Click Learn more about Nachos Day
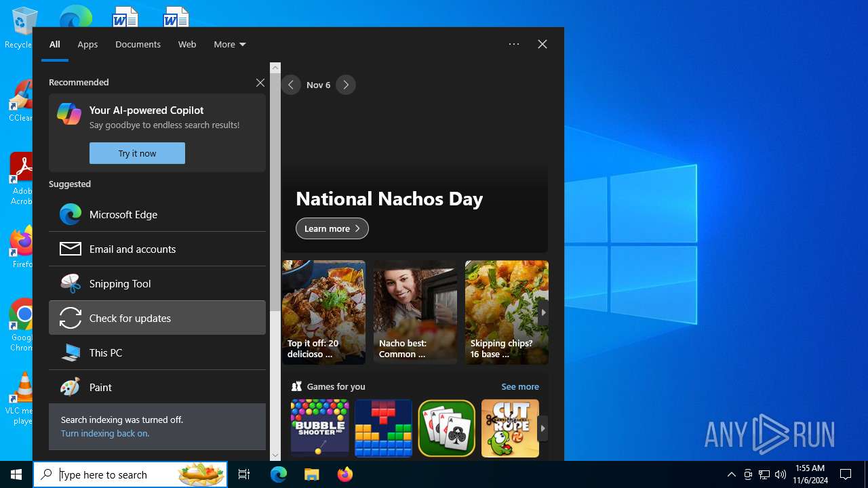This screenshot has width=868, height=488. pos(332,228)
